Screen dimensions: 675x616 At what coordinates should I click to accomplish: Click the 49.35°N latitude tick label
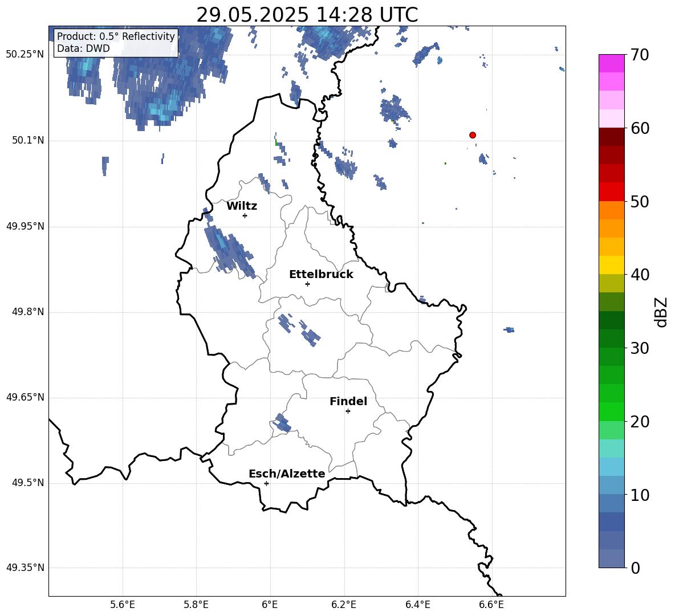coord(25,568)
